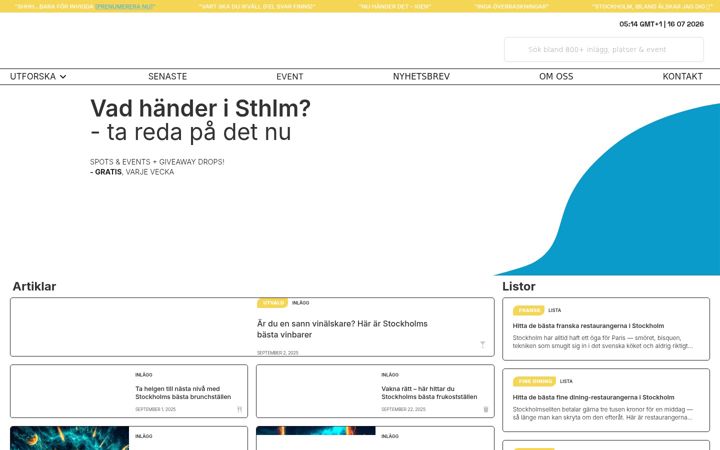Image resolution: width=720 pixels, height=450 pixels.
Task: Click the LISTA label next to FINE DINING
Action: coord(566,381)
